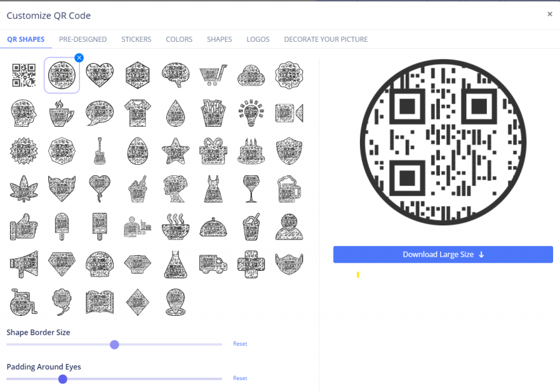Pick the shopping cart QR shape
Image resolution: width=560 pixels, height=392 pixels.
(x=213, y=75)
